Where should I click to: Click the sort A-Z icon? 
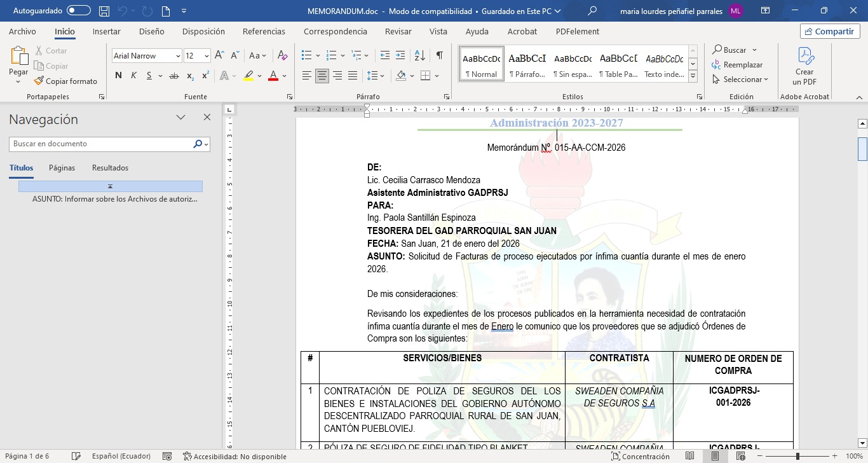click(419, 56)
